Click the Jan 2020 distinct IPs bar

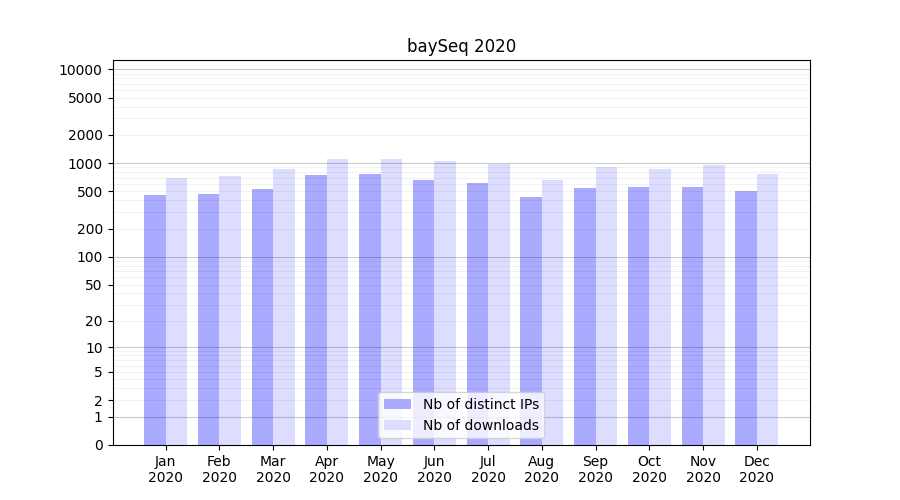click(x=155, y=320)
